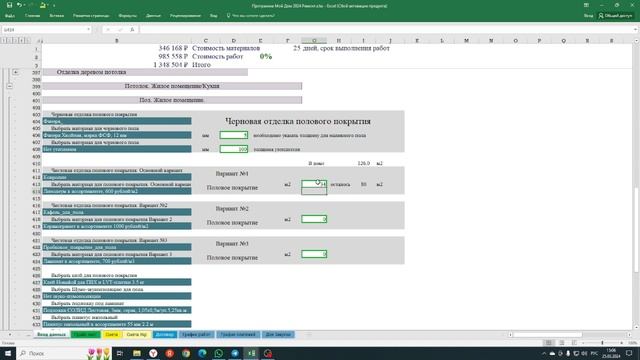Click the 1 318 501 ₽ Итого total cell

pos(170,65)
